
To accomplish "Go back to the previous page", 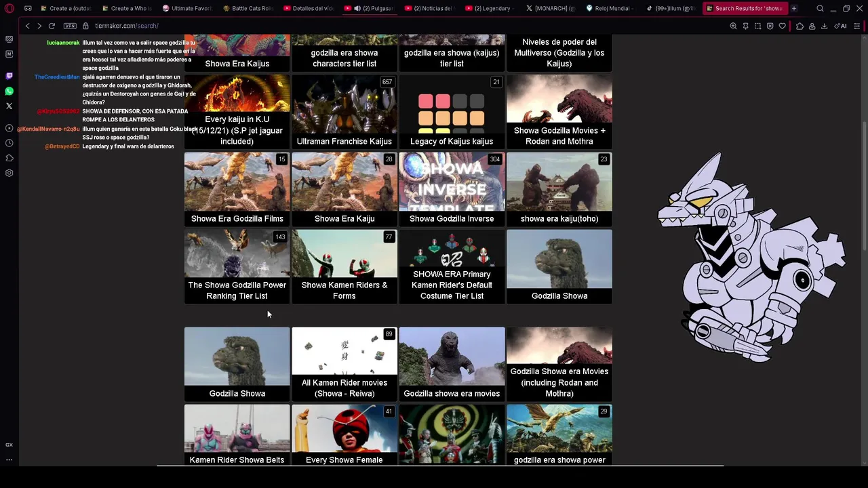I will point(27,26).
